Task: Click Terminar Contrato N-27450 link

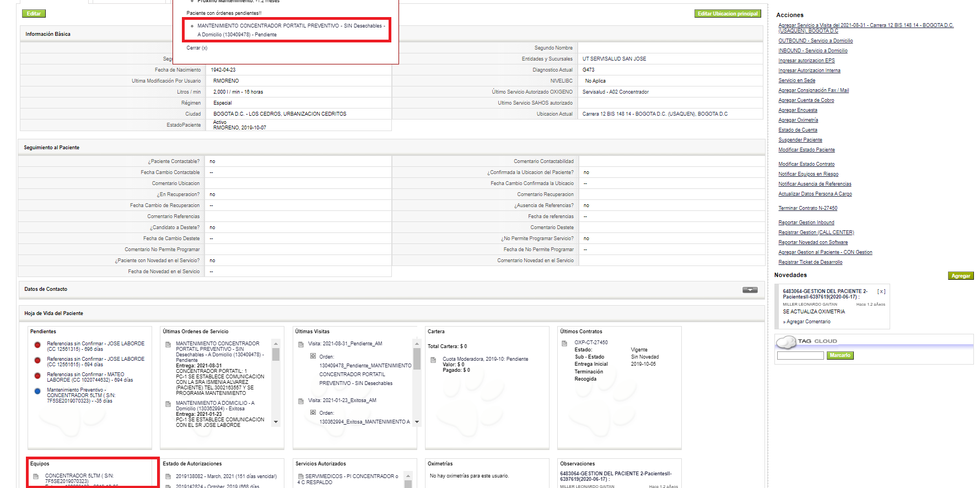Action: 807,208
